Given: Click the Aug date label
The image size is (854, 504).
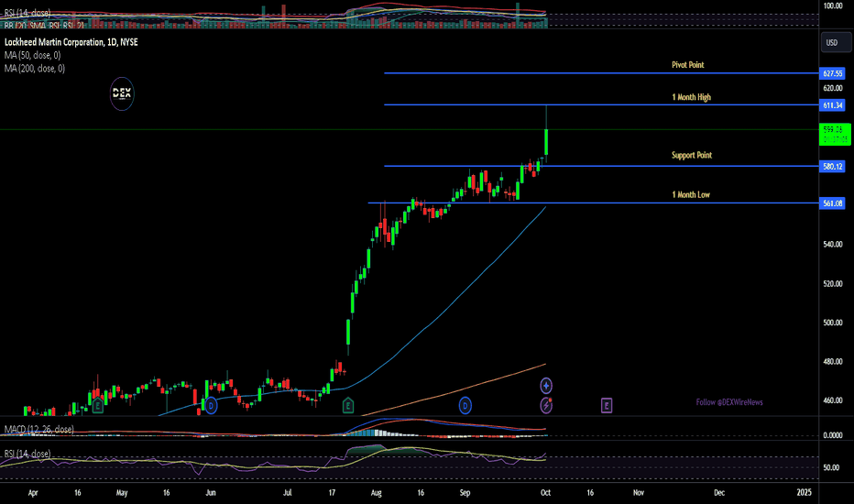Looking at the screenshot, I should [377, 493].
